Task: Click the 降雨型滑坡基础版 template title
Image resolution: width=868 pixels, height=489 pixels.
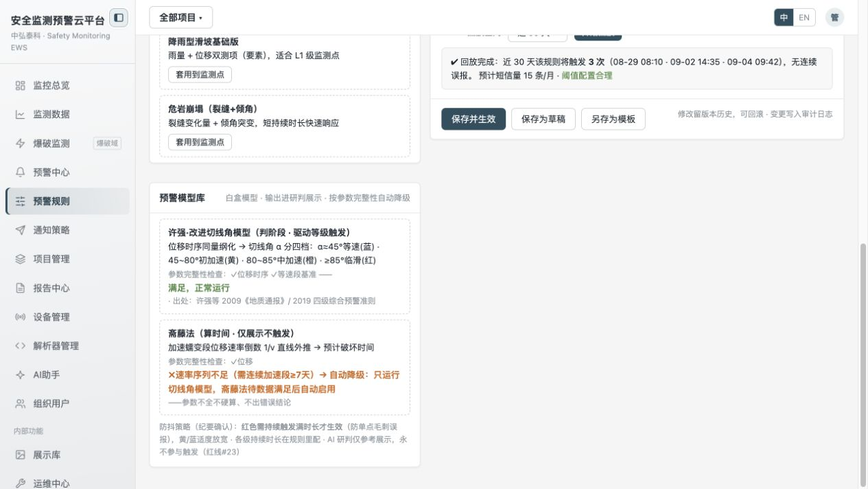Action: (x=204, y=42)
